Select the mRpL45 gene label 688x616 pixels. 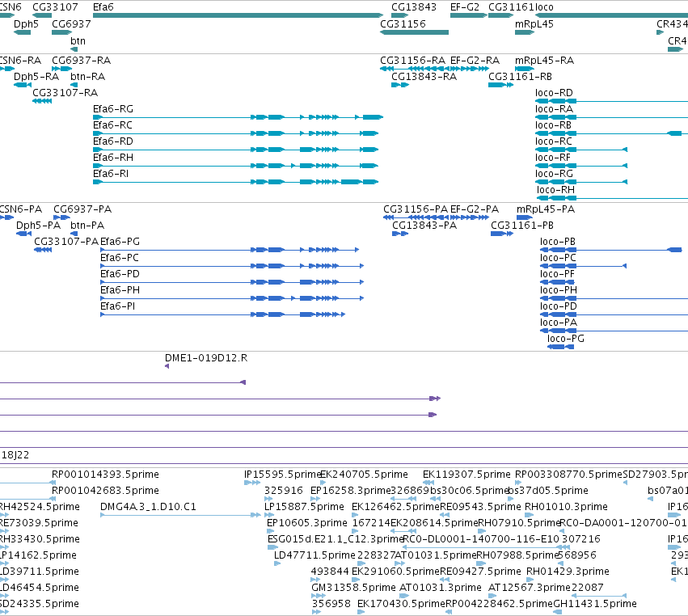click(x=534, y=24)
